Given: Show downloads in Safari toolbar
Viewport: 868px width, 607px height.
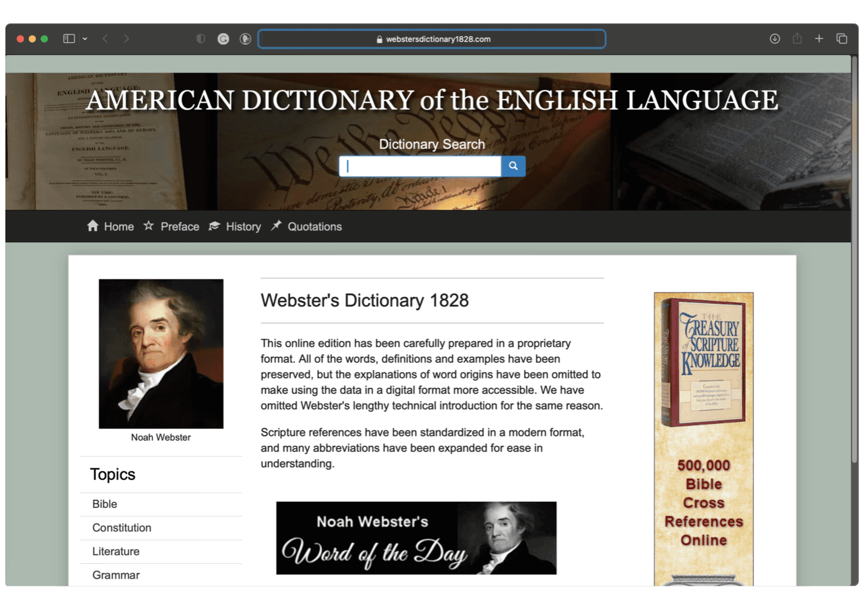Looking at the screenshot, I should tap(774, 39).
